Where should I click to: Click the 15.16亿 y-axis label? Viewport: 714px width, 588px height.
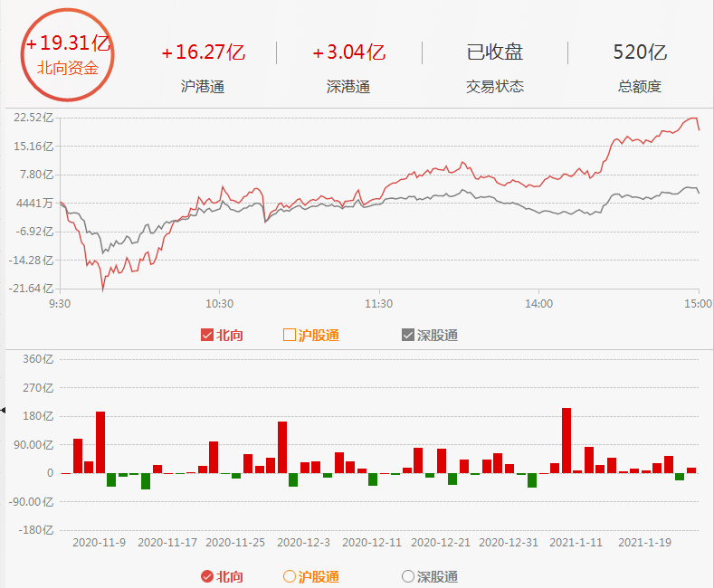point(33,147)
